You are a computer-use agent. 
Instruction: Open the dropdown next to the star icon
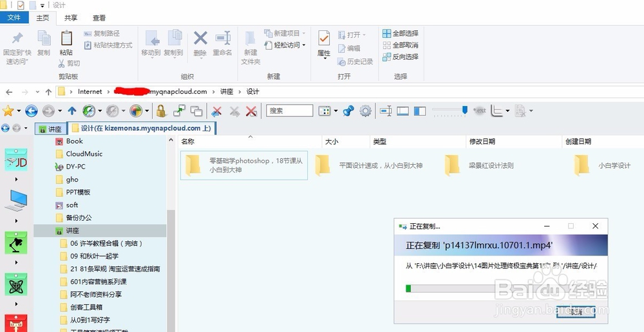(x=19, y=111)
